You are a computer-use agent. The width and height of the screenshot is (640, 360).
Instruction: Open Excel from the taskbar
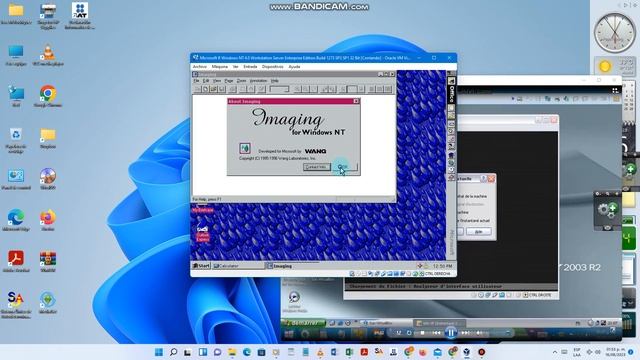(349, 352)
